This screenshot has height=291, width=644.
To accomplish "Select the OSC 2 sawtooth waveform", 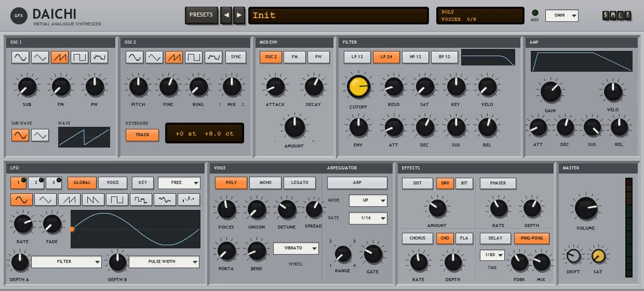I will [x=174, y=57].
